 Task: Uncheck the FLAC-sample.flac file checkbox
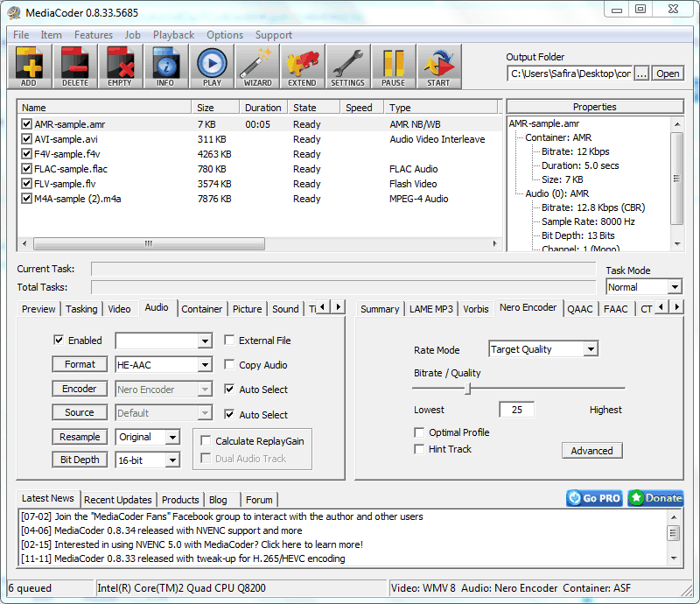point(27,169)
